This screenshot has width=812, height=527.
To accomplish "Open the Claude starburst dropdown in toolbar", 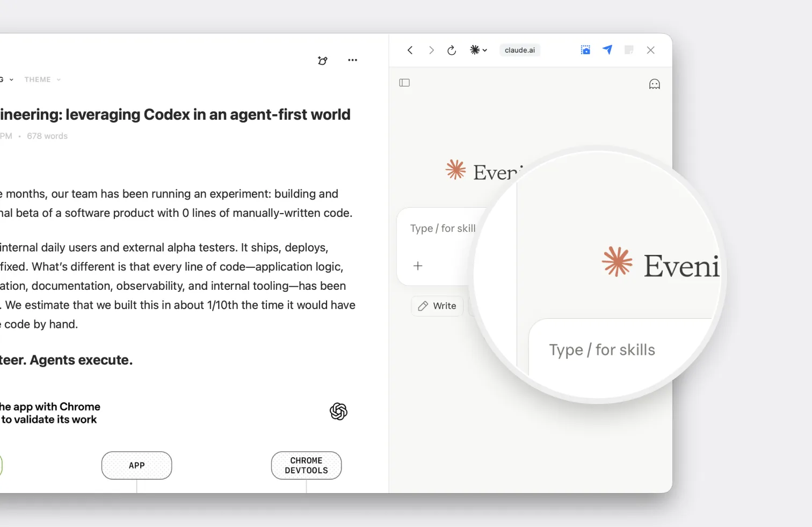I will click(x=478, y=50).
